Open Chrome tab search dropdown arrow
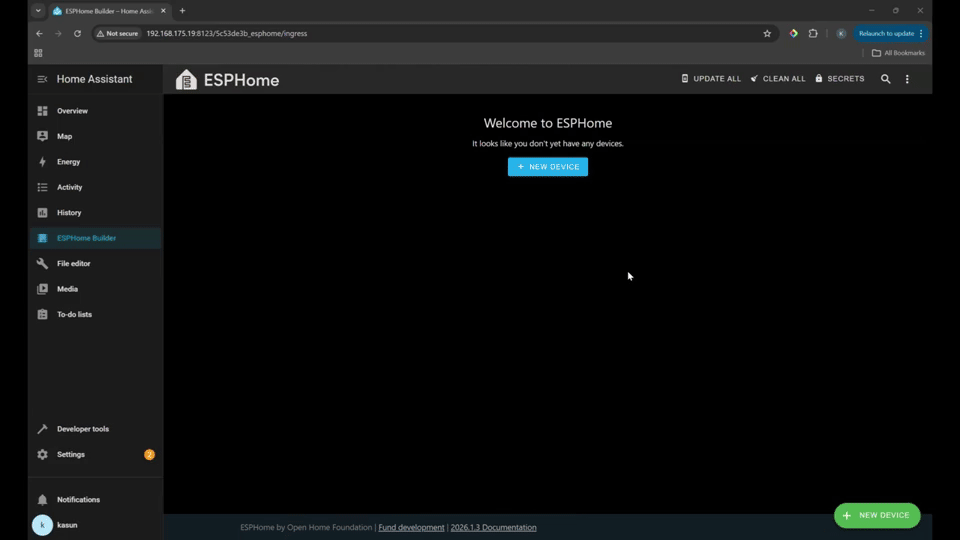 coord(38,11)
